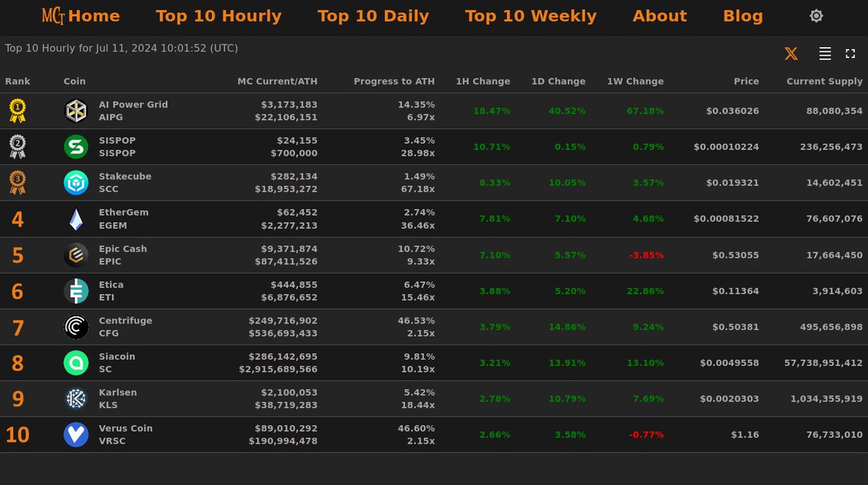The image size is (868, 485).
Task: Click the Siacoin coin logo
Action: click(x=76, y=363)
